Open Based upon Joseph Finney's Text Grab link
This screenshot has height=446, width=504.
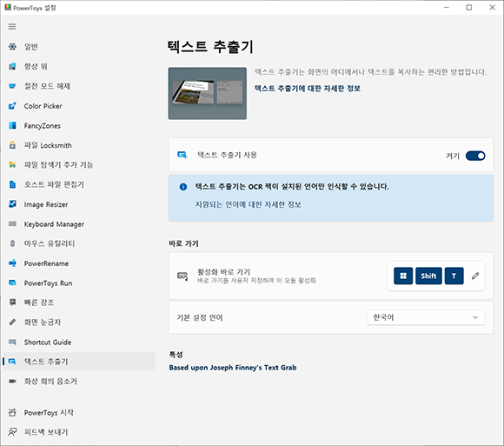pos(233,368)
